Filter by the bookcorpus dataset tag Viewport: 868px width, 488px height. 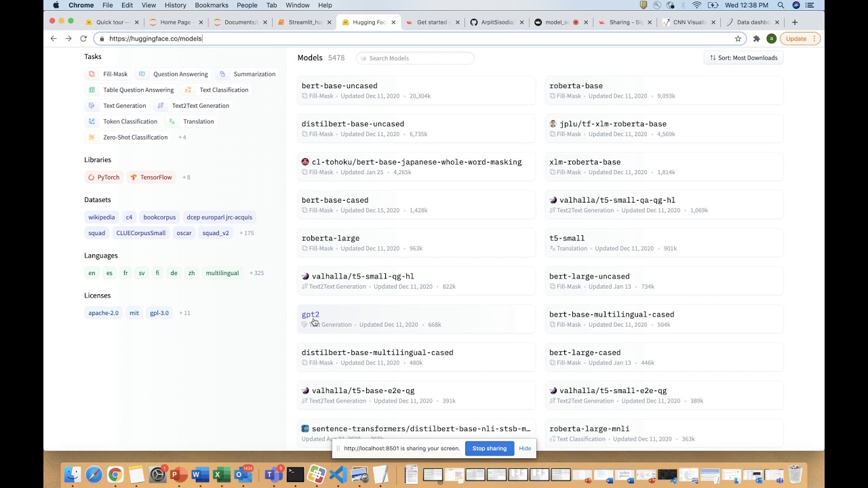(x=159, y=218)
